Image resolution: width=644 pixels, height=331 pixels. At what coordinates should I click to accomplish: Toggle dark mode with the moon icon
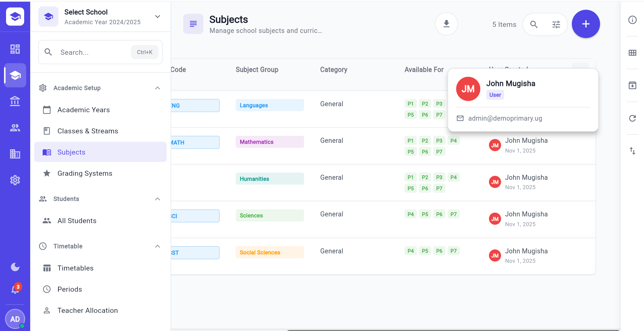pos(15,267)
